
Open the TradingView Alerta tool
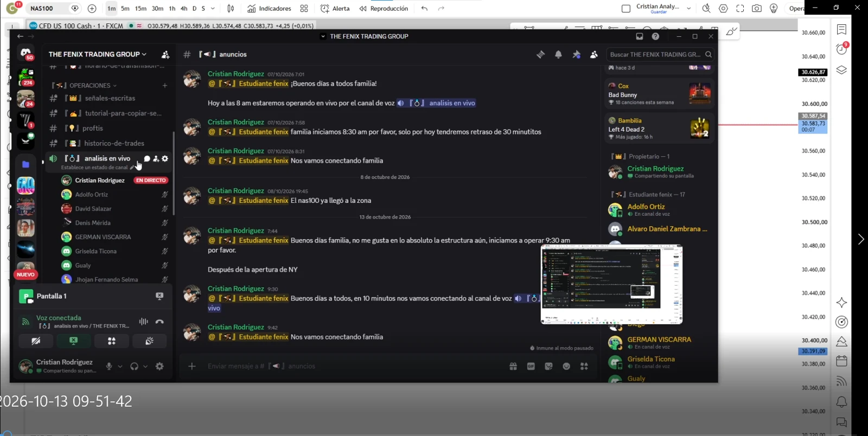pos(335,8)
